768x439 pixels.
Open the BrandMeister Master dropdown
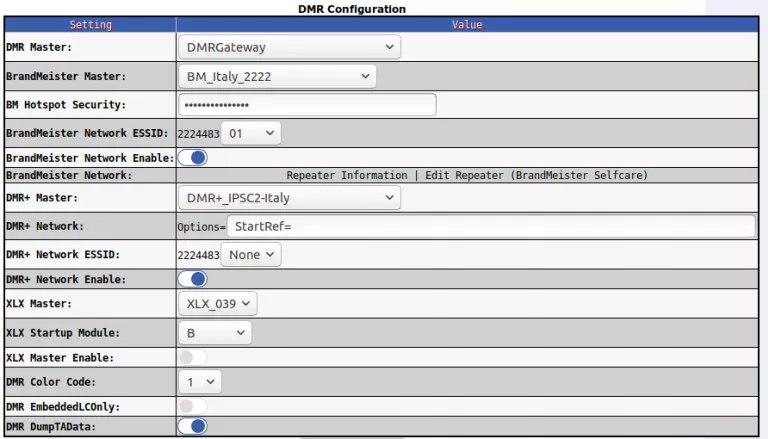(277, 76)
